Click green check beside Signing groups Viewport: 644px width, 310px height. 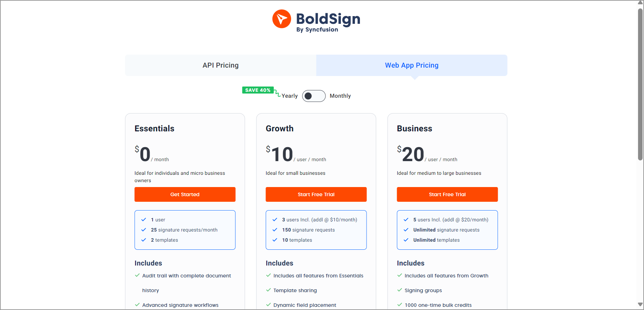pos(400,290)
